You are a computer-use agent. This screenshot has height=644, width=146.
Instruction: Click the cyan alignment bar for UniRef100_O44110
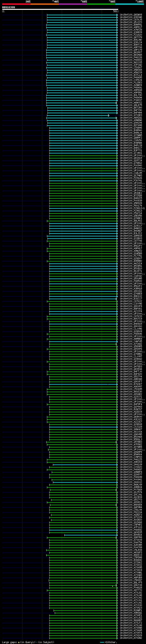tap(85, 482)
